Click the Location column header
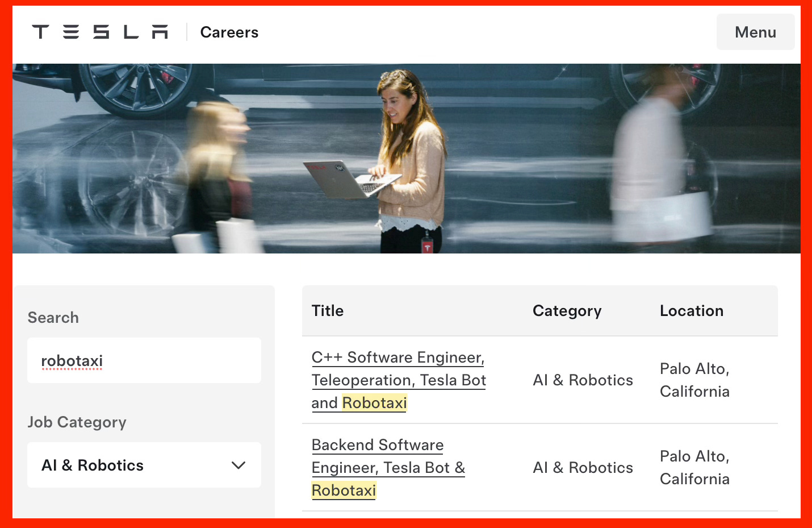 (x=692, y=311)
